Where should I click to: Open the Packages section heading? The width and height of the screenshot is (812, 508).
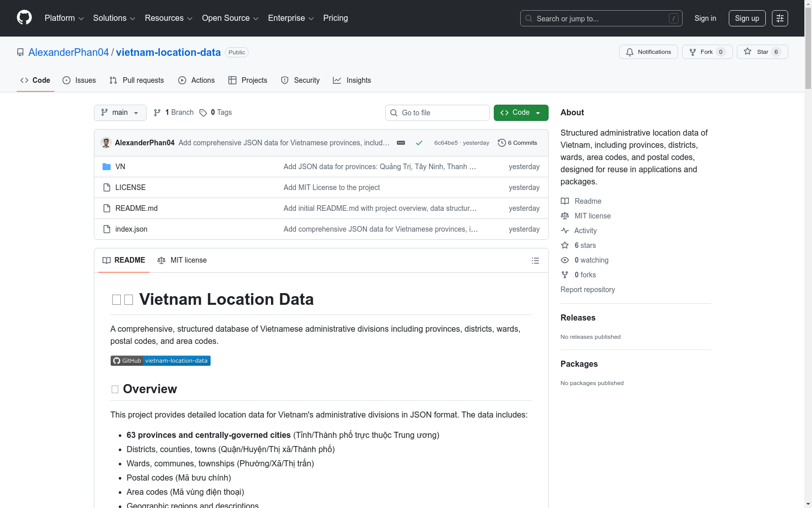click(579, 364)
